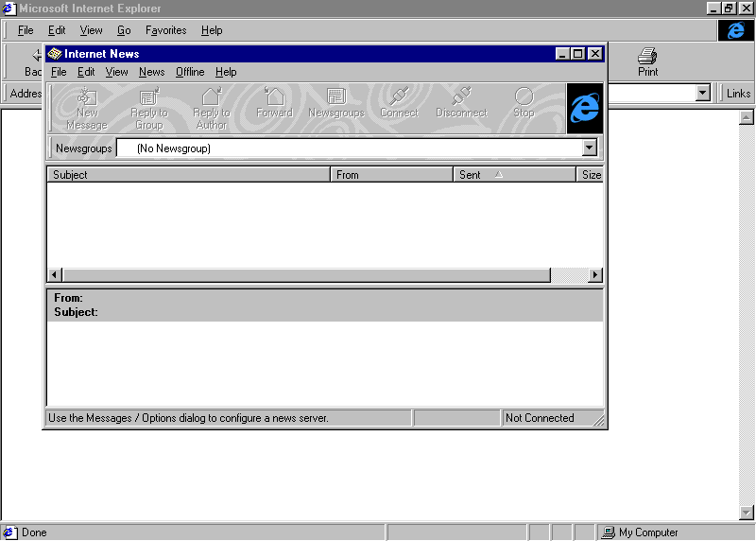Click Internet Explorer scroll down arrow
This screenshot has height=541, width=756.
(x=746, y=513)
